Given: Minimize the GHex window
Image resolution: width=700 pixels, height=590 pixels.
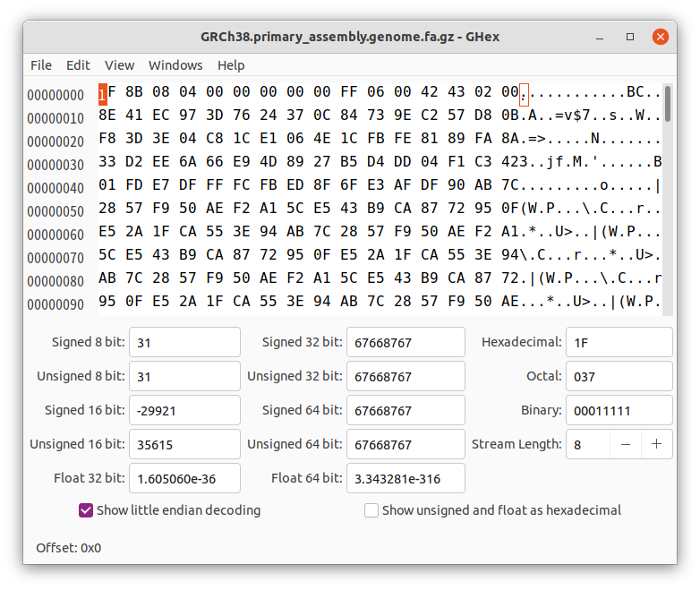Looking at the screenshot, I should (601, 37).
